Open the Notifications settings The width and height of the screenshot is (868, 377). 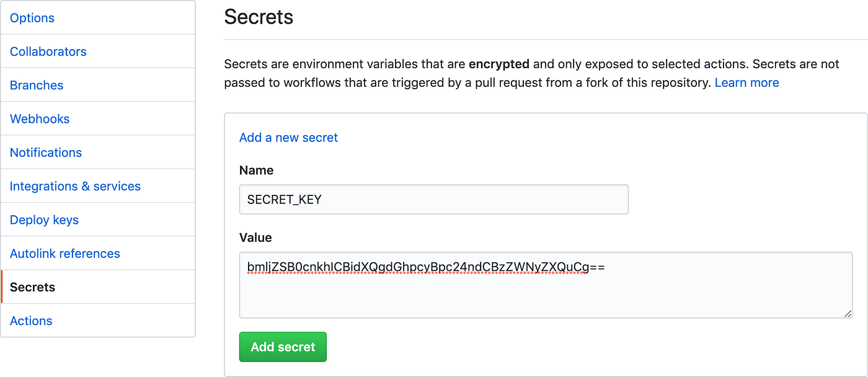pos(46,153)
